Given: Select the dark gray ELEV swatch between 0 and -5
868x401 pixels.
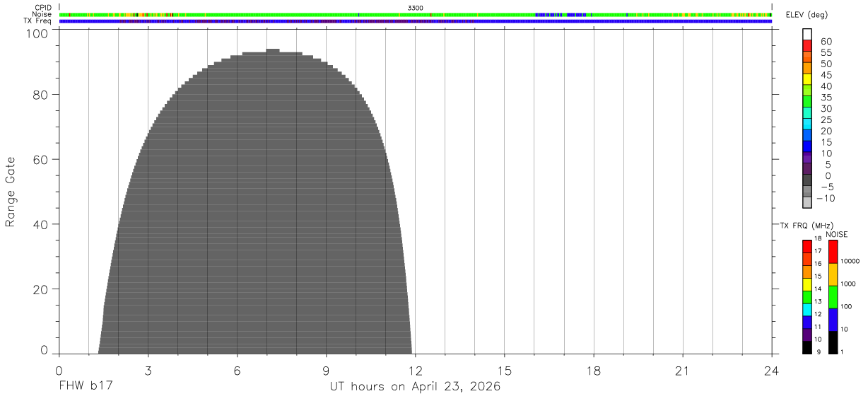Looking at the screenshot, I should pyautogui.click(x=807, y=180).
